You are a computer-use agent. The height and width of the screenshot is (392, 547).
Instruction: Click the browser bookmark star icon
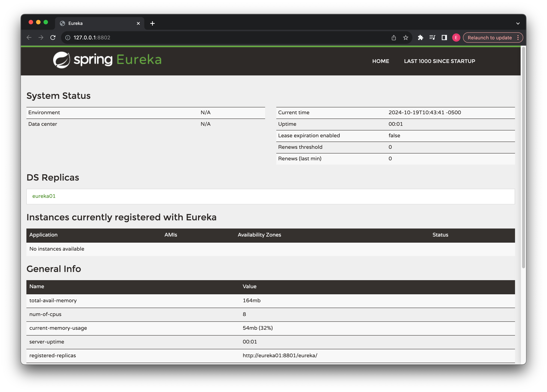click(x=405, y=37)
